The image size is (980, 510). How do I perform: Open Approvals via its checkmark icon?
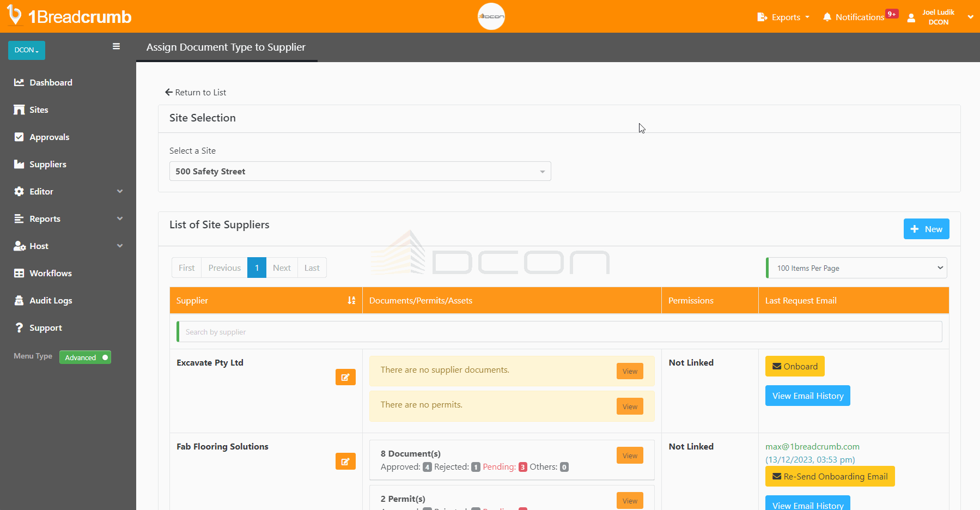pyautogui.click(x=19, y=137)
